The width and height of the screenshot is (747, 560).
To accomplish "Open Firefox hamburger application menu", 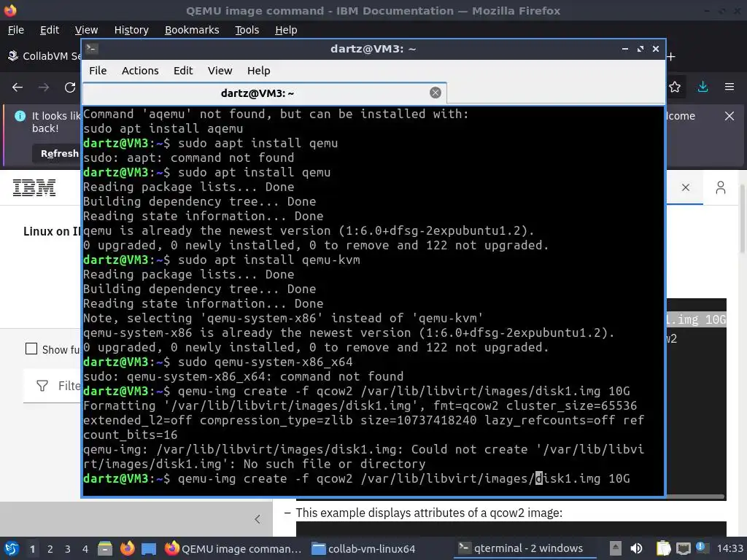I will 729,87.
